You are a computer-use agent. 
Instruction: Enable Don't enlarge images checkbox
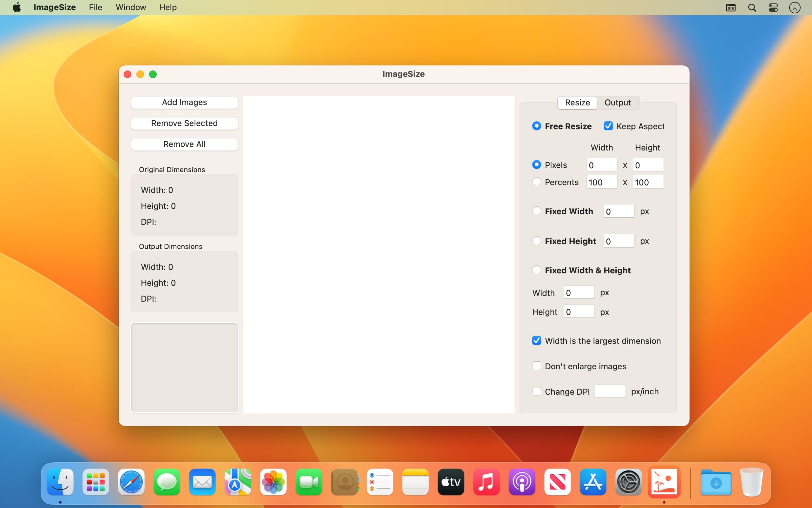click(x=537, y=366)
